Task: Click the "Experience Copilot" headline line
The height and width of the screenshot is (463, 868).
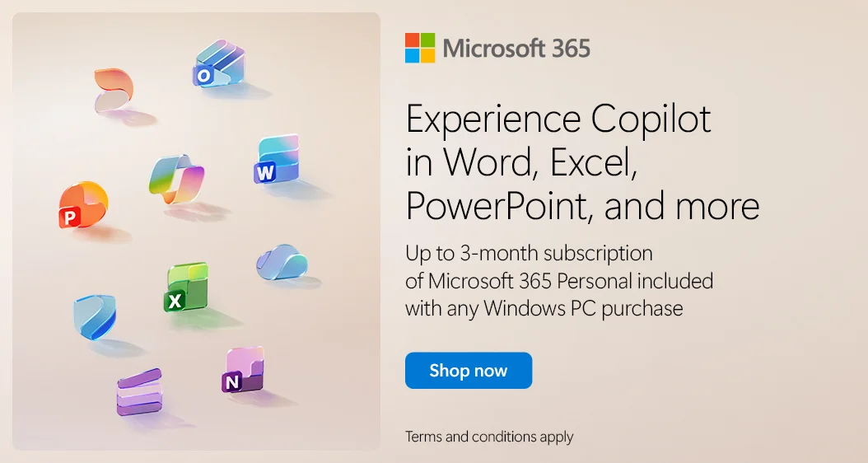Action: (x=558, y=120)
